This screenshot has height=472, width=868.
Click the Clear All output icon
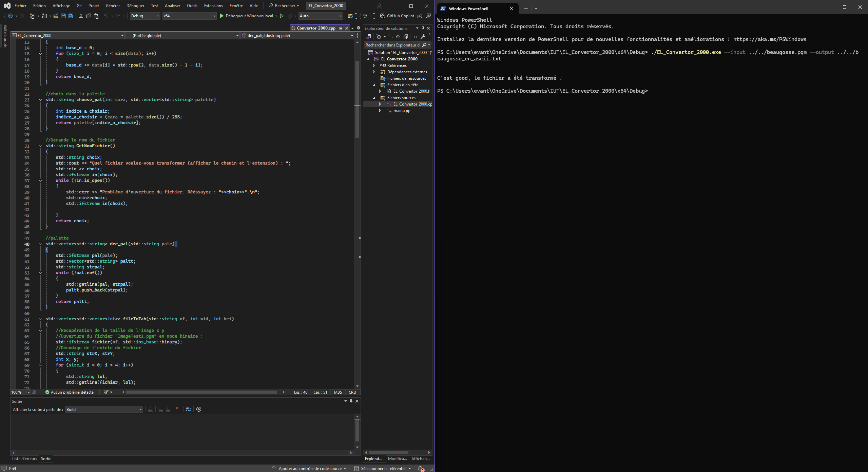[178, 409]
